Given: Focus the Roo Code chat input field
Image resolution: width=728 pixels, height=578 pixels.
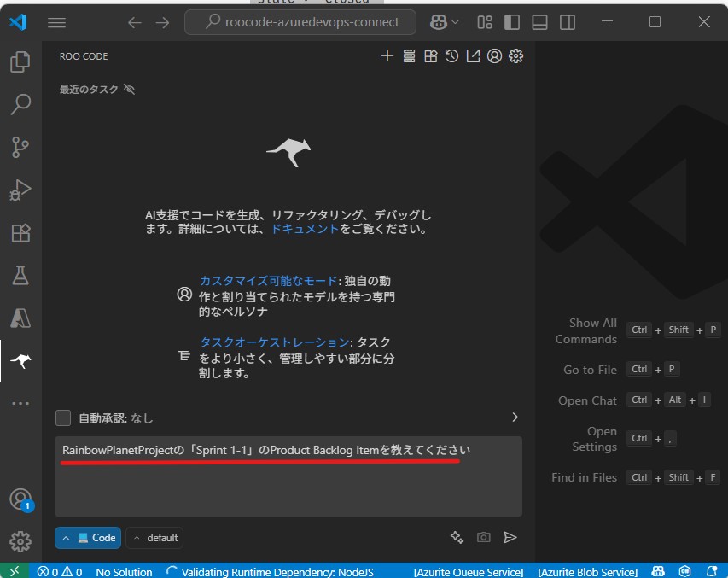Looking at the screenshot, I should [x=288, y=476].
